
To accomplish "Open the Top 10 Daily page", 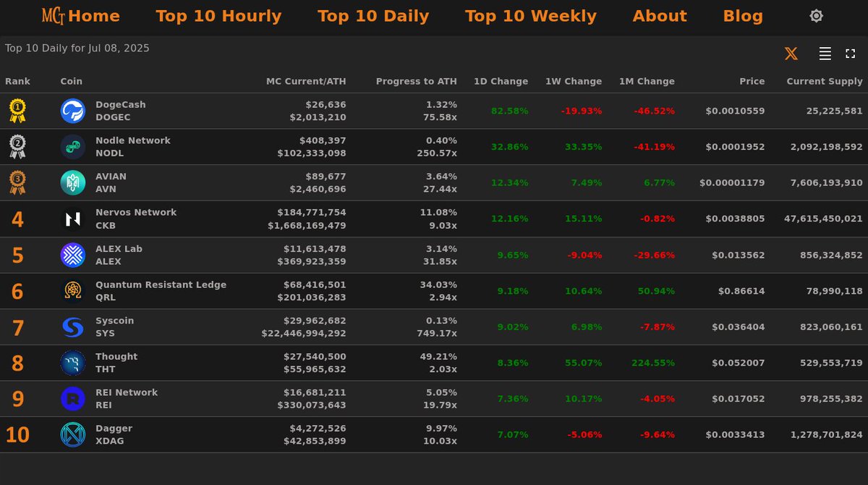I will 373,16.
